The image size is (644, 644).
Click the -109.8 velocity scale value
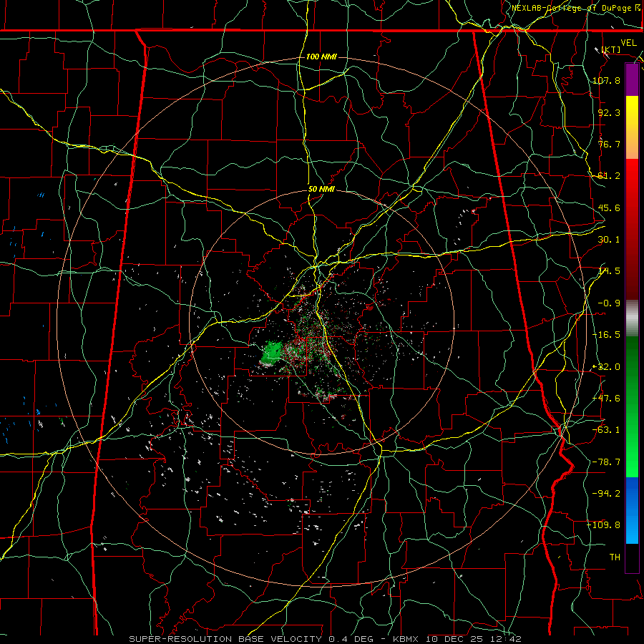[x=604, y=525]
